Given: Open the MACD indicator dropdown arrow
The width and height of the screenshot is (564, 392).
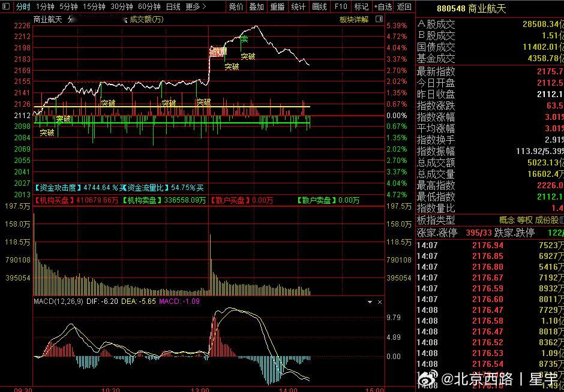Looking at the screenshot, I should pos(370,302).
